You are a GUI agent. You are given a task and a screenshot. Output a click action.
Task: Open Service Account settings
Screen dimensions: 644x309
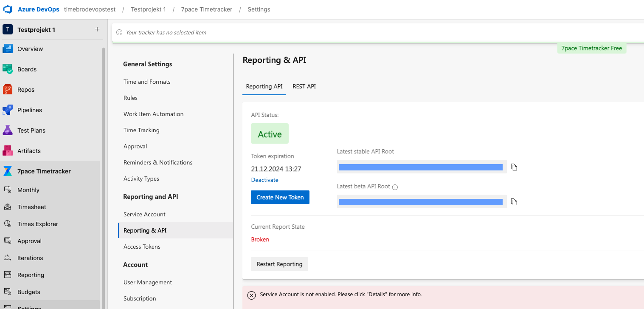coord(144,214)
